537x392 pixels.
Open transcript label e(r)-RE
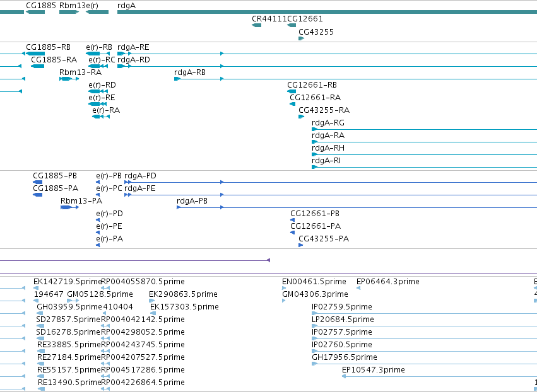[102, 98]
